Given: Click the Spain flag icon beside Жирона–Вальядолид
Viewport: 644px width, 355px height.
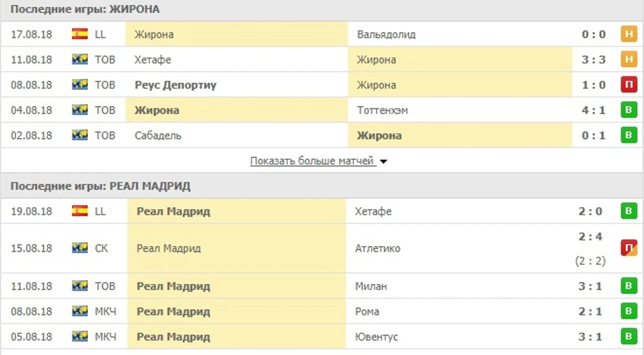Looking at the screenshot, I should click(x=80, y=34).
